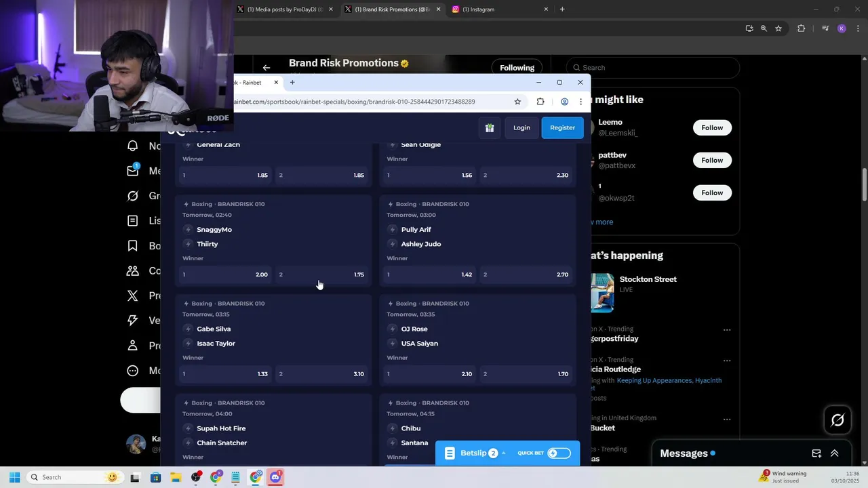Open Premium X icon in the X sidebar
Image resolution: width=868 pixels, height=488 pixels.
coord(134,296)
